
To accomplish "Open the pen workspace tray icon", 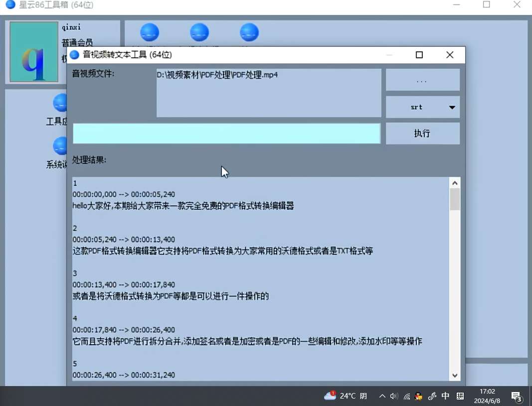I will point(432,397).
